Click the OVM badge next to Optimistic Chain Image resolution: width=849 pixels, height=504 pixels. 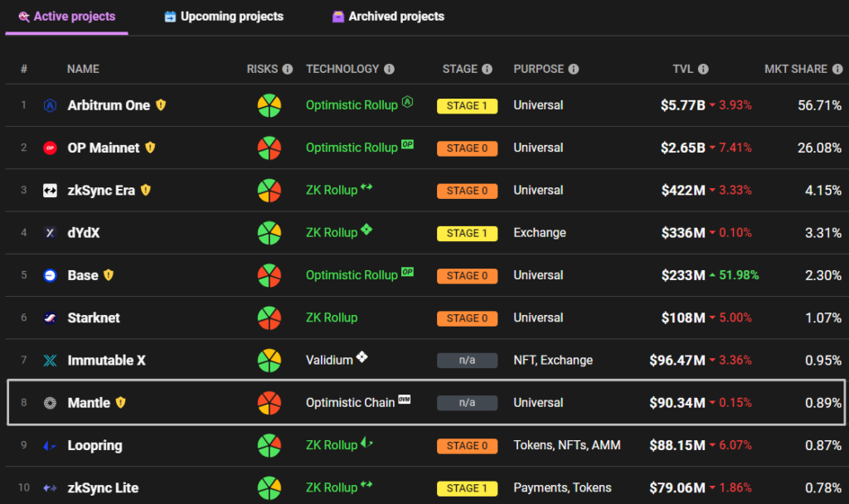click(x=405, y=400)
